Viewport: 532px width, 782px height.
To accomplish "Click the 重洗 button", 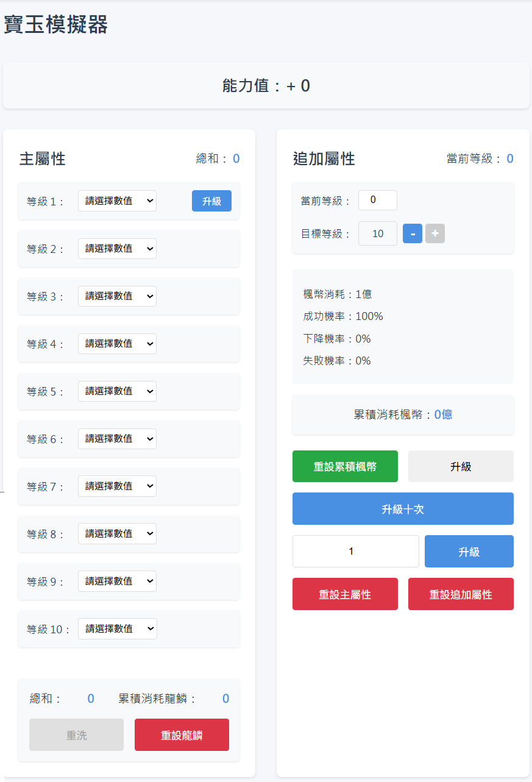I will pos(77,735).
